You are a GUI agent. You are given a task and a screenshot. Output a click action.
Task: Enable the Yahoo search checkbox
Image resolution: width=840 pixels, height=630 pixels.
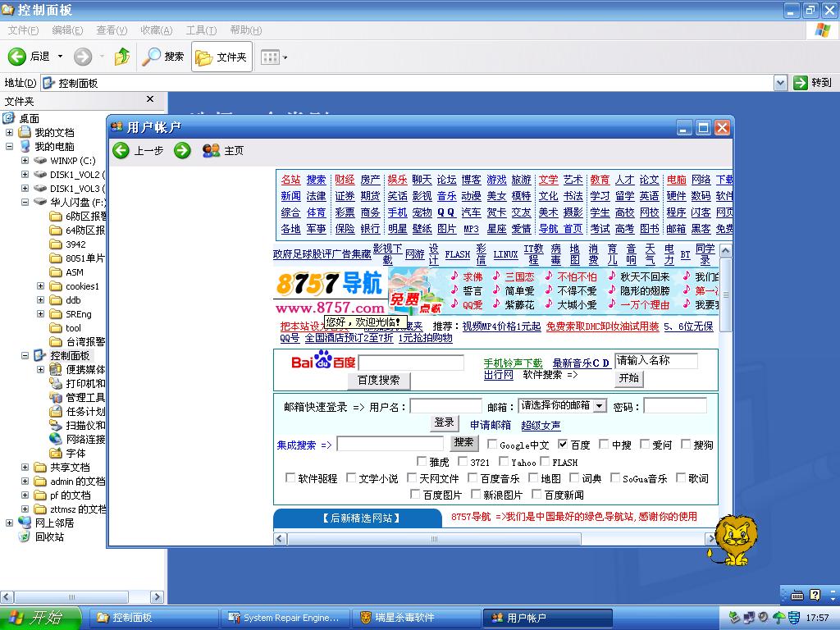coord(502,462)
